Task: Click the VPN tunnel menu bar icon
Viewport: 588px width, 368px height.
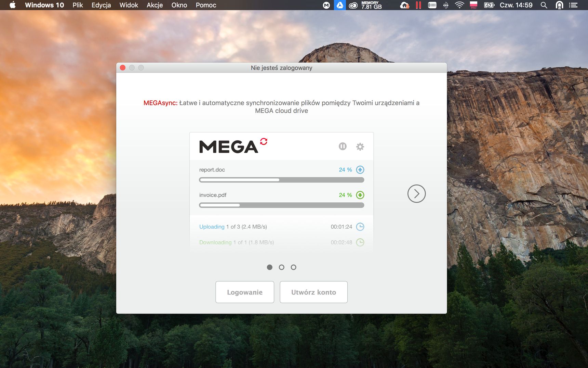Action: click(x=559, y=5)
